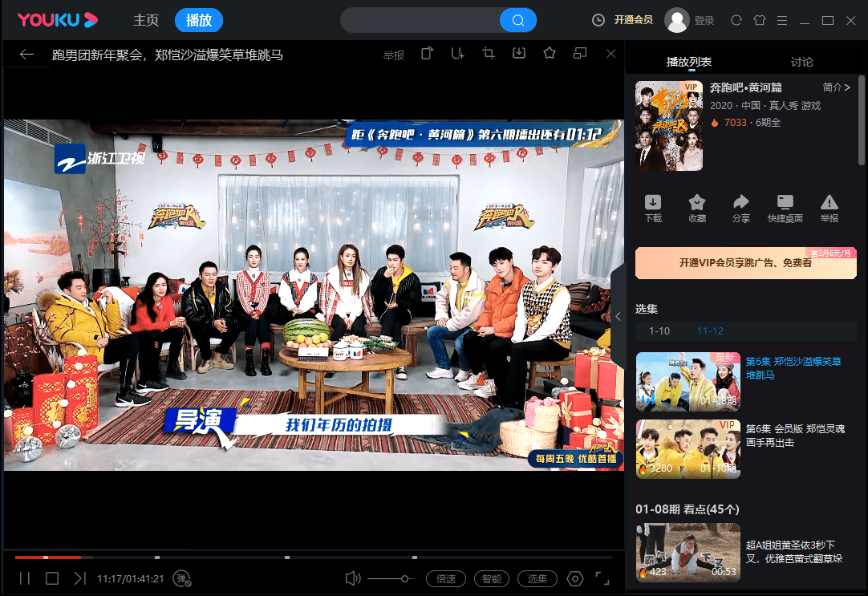Click 登录 to log in

(x=704, y=21)
